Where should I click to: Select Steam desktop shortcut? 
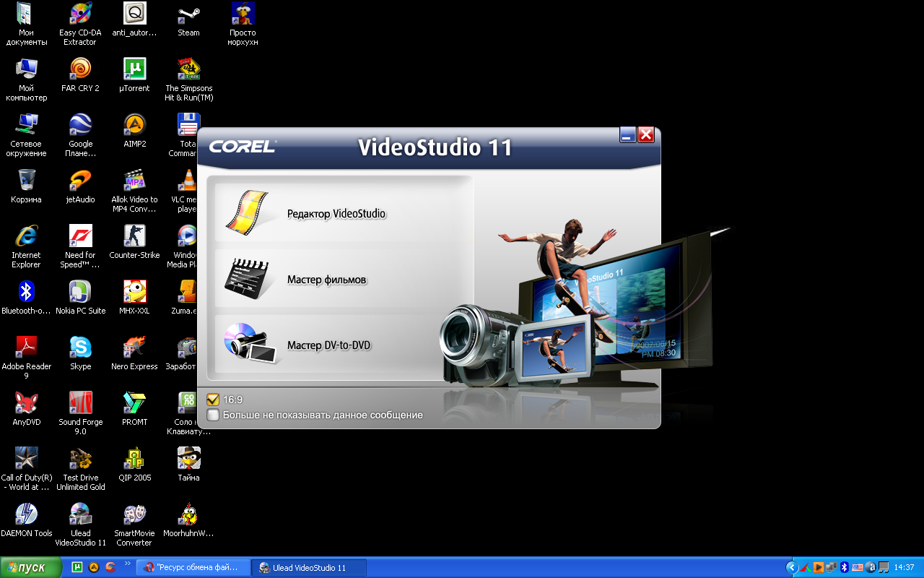(x=188, y=20)
